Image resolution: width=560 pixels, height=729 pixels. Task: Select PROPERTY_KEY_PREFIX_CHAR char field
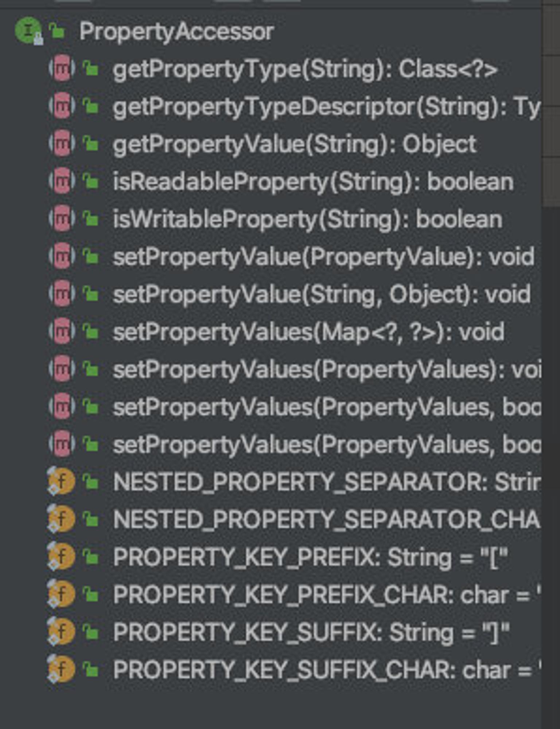tap(326, 595)
